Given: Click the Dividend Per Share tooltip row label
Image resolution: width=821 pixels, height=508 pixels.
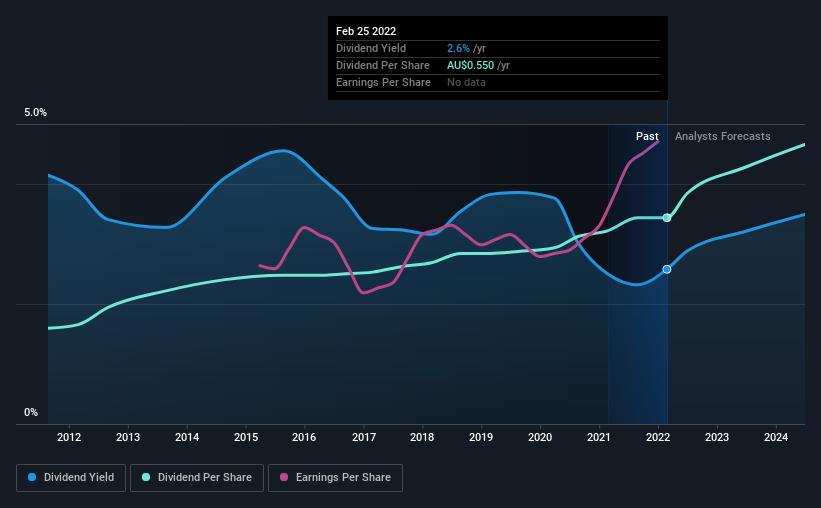Looking at the screenshot, I should (x=383, y=65).
